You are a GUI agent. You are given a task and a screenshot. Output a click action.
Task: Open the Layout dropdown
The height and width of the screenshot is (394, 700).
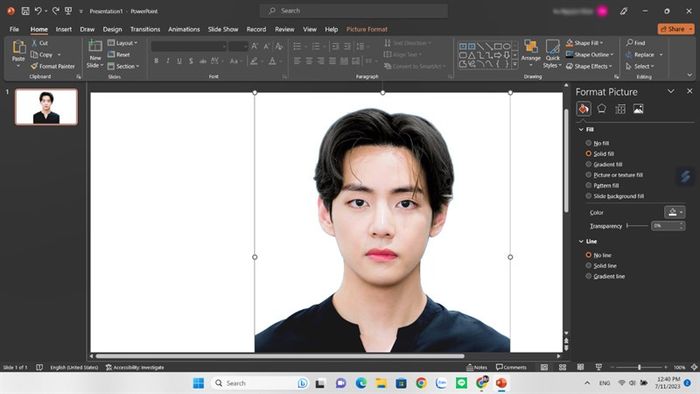tap(123, 43)
